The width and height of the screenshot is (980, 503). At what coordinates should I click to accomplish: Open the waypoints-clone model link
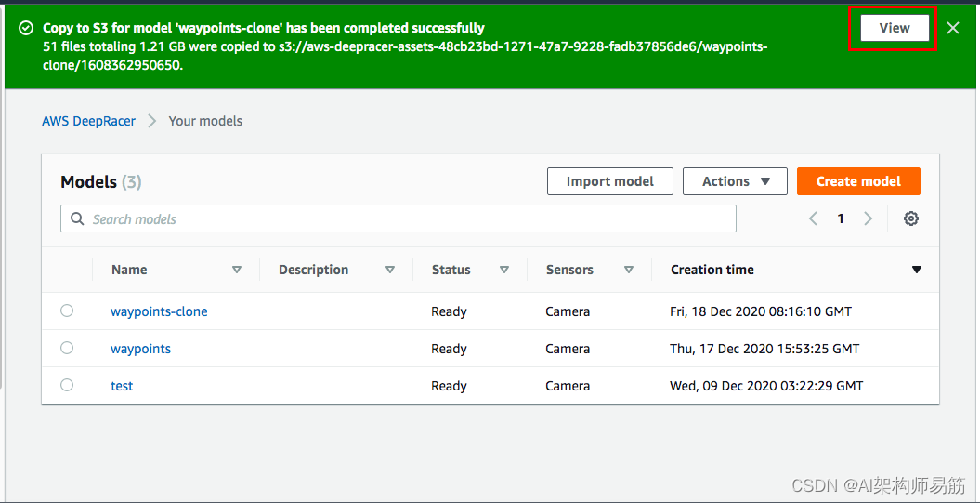(159, 311)
